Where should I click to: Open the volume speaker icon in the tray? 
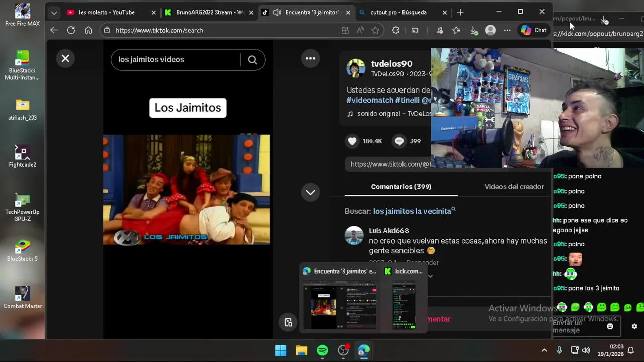[586, 350]
